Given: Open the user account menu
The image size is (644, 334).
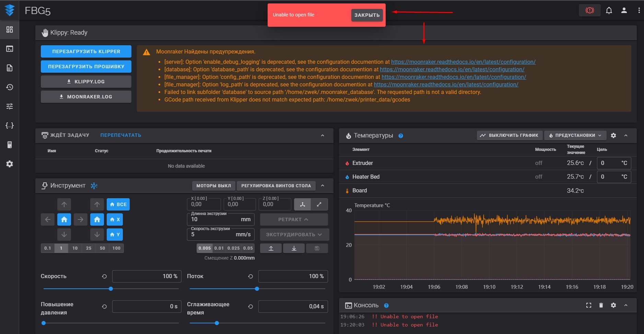Looking at the screenshot, I should 624,11.
